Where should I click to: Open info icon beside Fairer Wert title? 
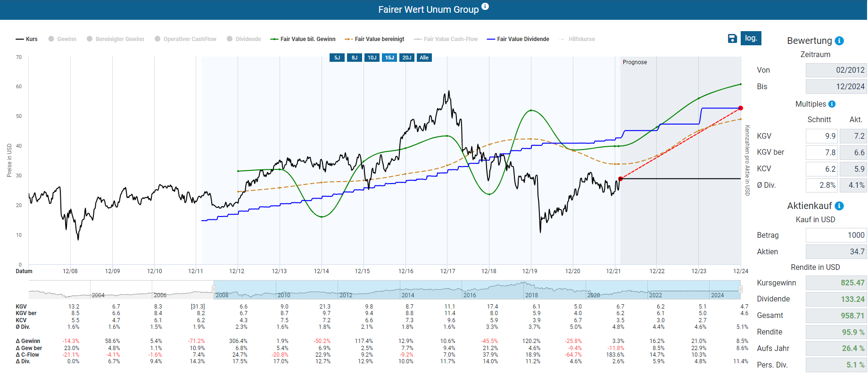pyautogui.click(x=485, y=7)
